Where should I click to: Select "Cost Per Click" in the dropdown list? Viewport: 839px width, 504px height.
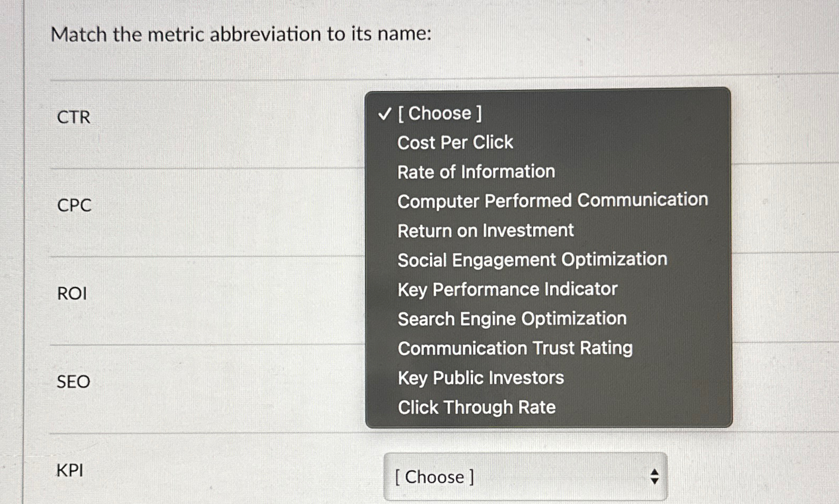point(455,142)
